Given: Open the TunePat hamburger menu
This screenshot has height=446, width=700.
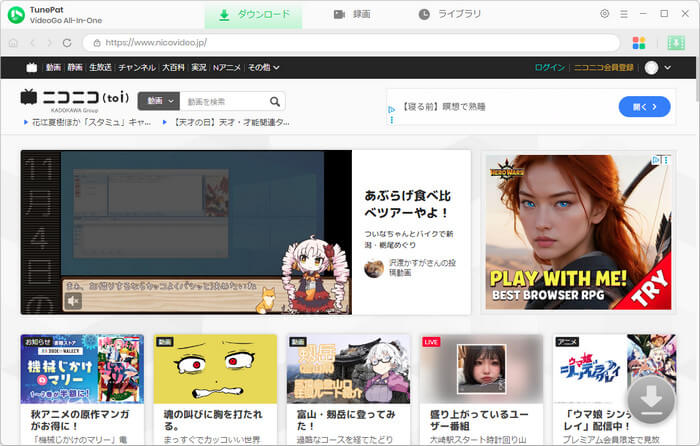Looking at the screenshot, I should pyautogui.click(x=624, y=14).
